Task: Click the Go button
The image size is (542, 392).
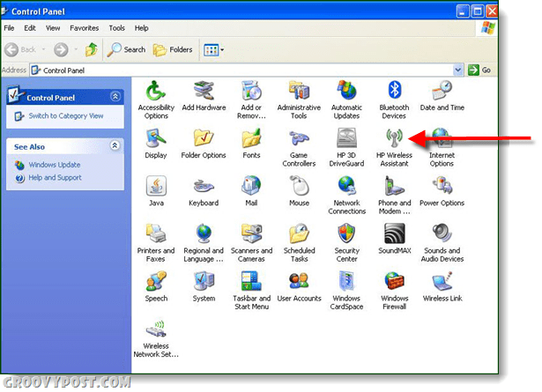Action: pyautogui.click(x=479, y=70)
